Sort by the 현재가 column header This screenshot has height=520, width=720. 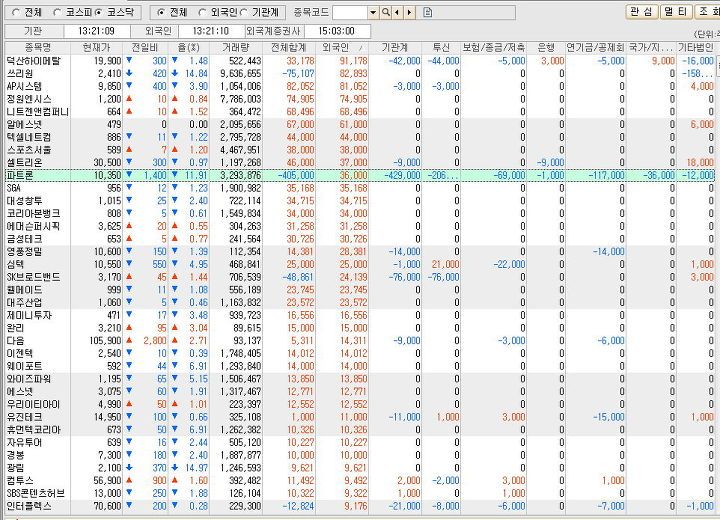[x=96, y=47]
